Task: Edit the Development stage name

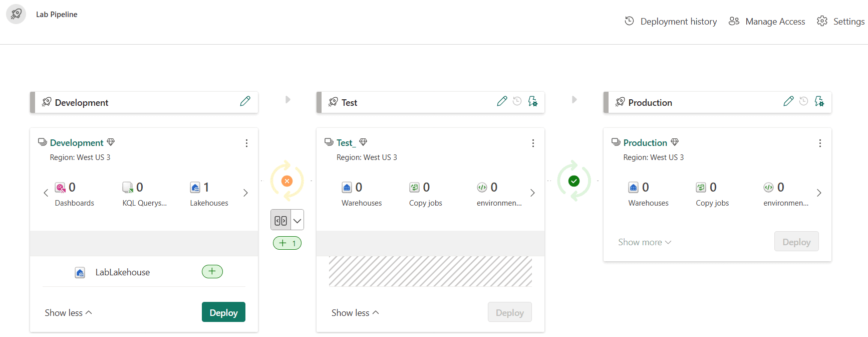Action: tap(245, 101)
